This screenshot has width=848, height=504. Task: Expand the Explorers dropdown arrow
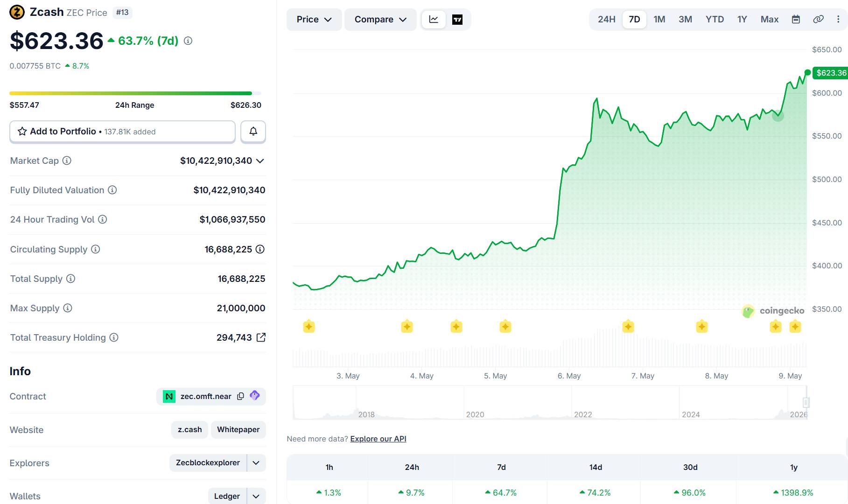256,463
